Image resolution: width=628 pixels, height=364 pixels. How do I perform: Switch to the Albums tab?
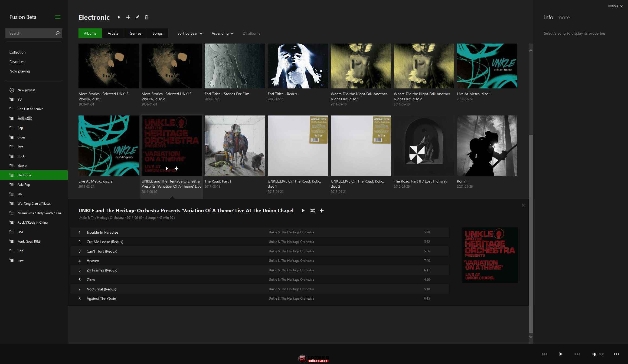tap(90, 33)
